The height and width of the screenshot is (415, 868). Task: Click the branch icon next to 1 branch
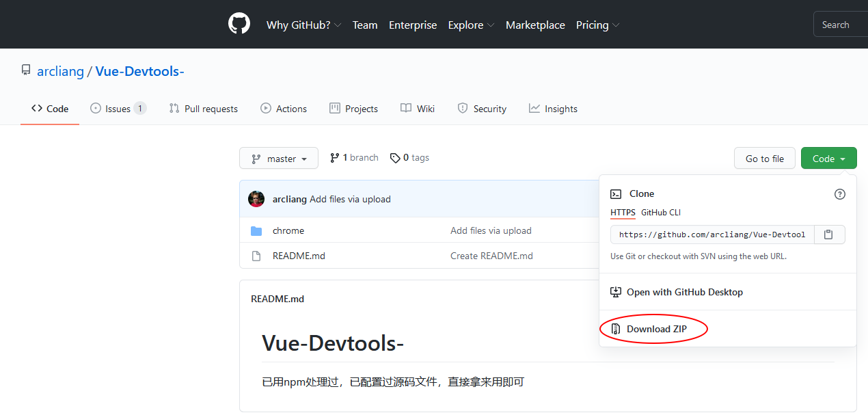point(335,158)
